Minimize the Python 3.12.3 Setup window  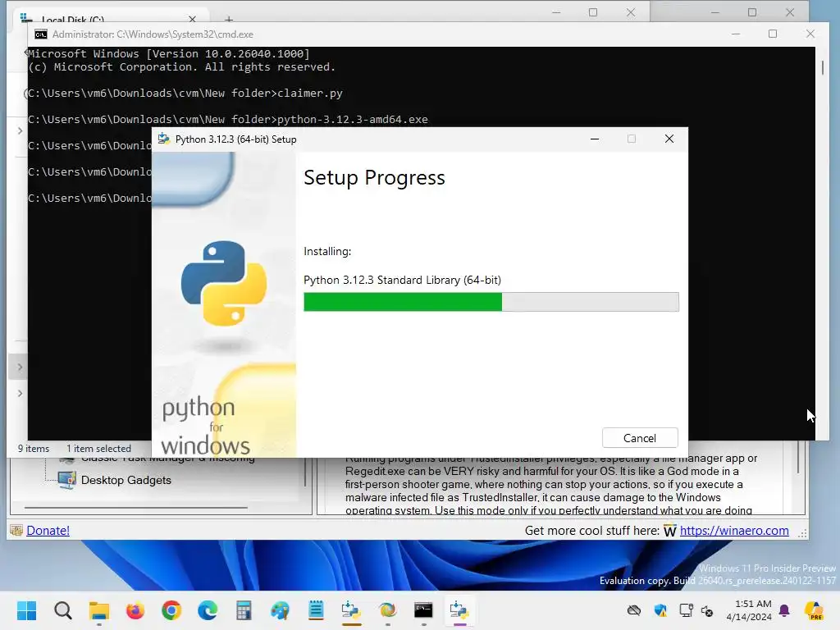click(595, 139)
